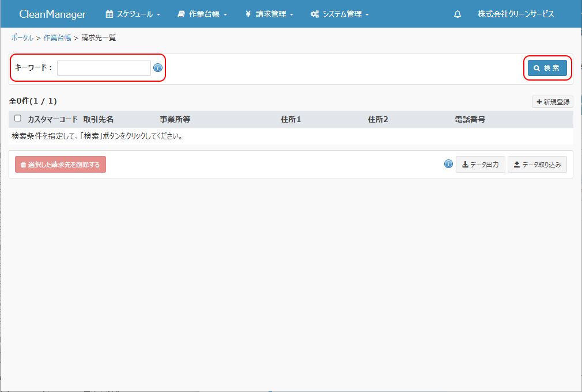The image size is (582, 392).
Task: Open the 請求管理 dropdown
Action: (269, 14)
